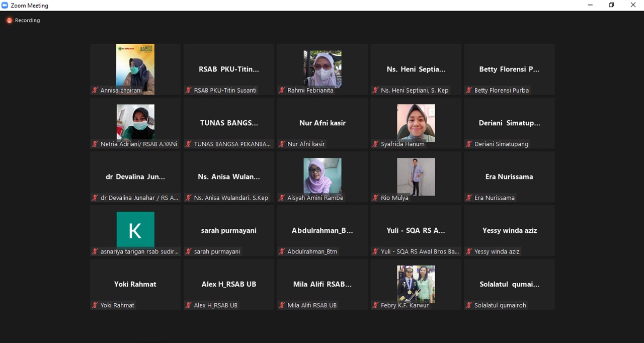Click muted mic icon beside Yuli - SQA RS Awal Bros

click(x=375, y=251)
